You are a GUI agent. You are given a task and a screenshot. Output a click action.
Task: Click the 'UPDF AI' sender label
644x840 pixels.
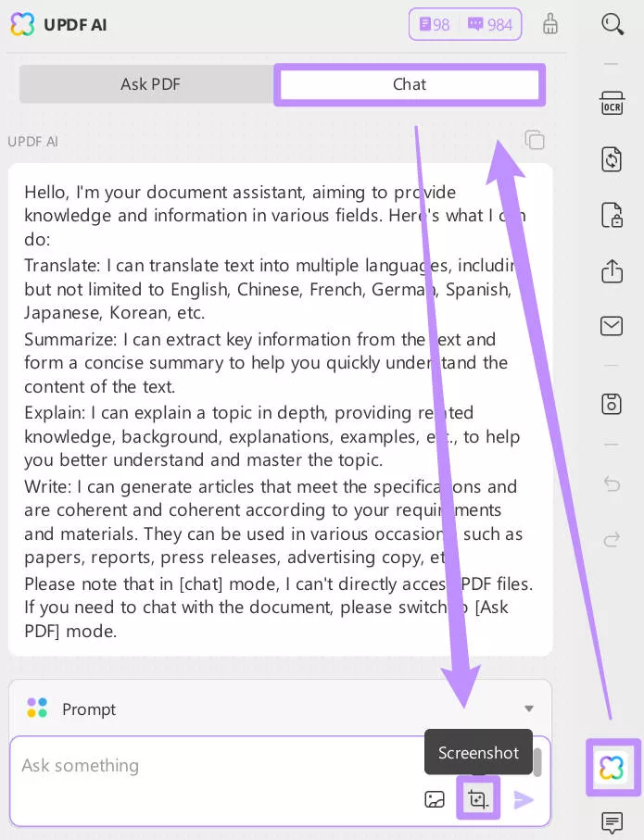tap(32, 142)
